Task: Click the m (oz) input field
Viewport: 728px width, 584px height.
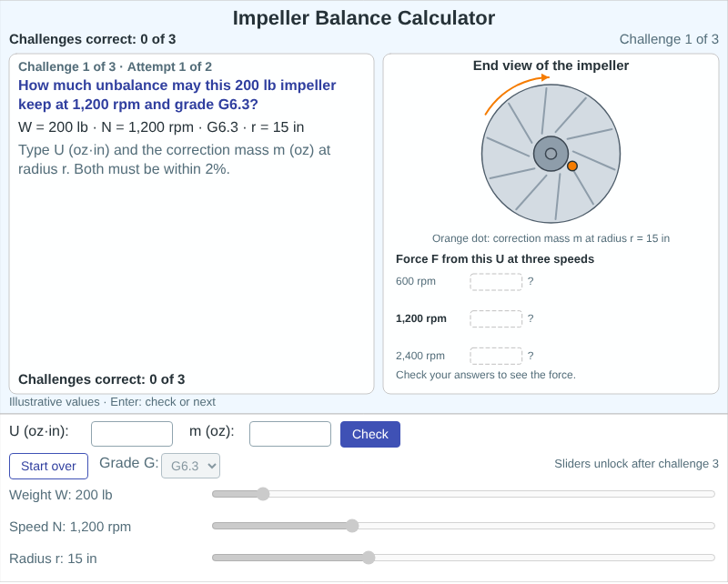Action: [x=290, y=434]
